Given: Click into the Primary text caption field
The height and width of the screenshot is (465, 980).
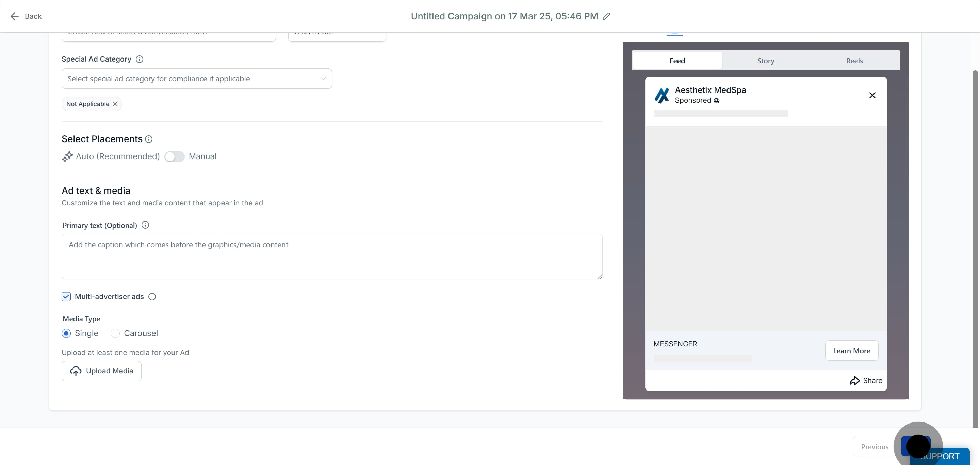Looking at the screenshot, I should [x=332, y=256].
